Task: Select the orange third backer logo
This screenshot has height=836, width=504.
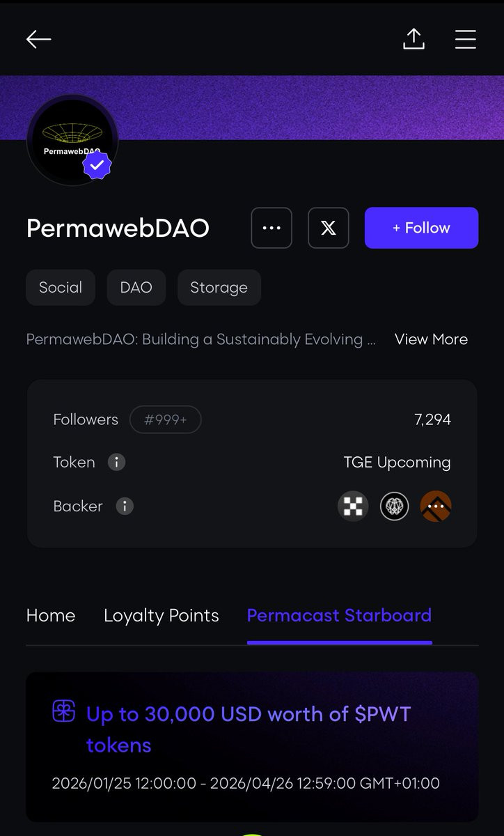Action: coord(436,506)
